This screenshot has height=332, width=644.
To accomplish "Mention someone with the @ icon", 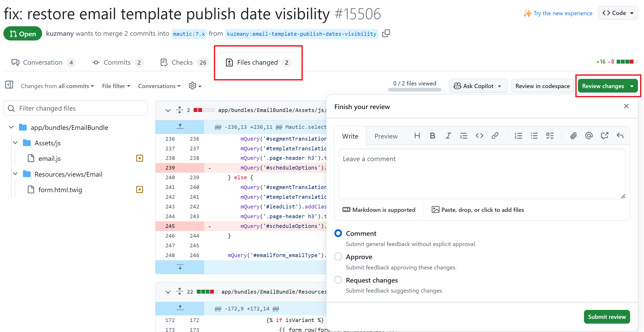I will [x=589, y=136].
